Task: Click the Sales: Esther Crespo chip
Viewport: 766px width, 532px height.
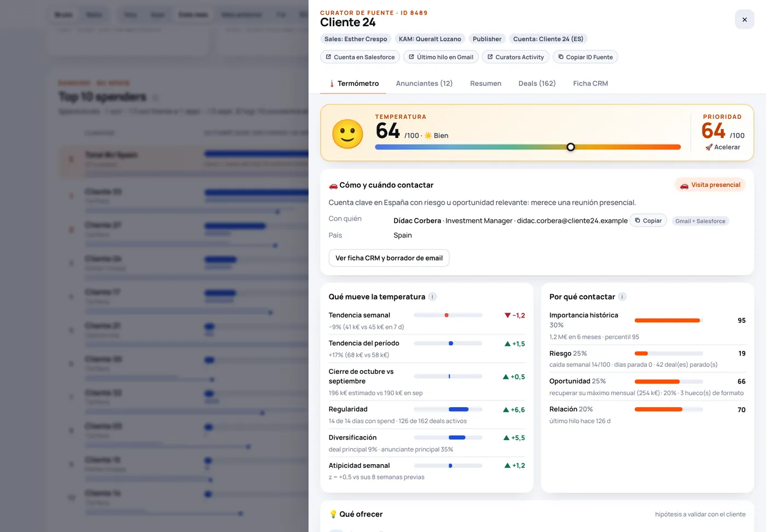Action: click(x=356, y=39)
